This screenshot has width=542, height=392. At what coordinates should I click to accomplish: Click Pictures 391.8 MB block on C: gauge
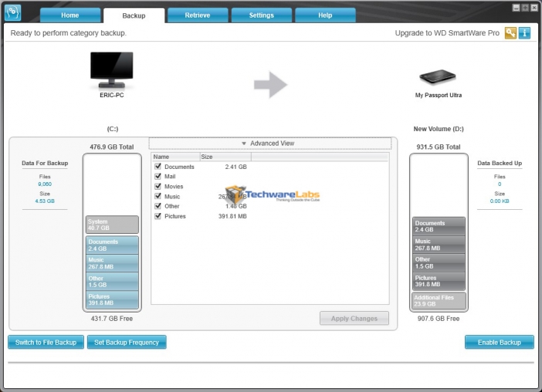coord(112,299)
